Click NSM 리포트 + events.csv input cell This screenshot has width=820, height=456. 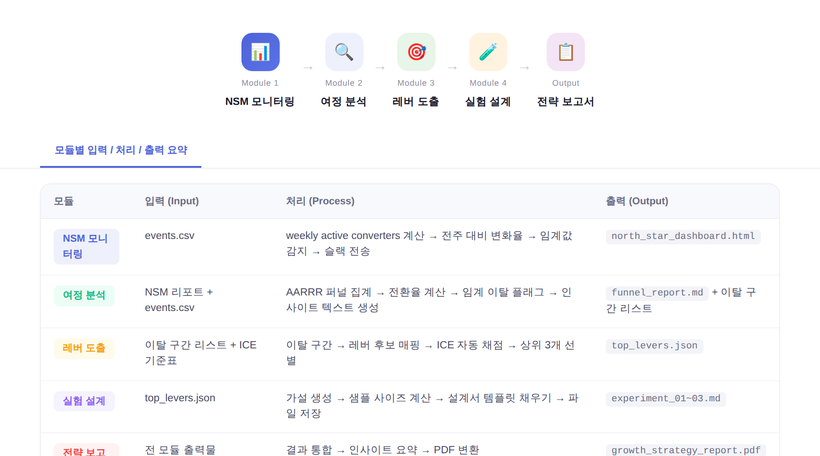(179, 300)
